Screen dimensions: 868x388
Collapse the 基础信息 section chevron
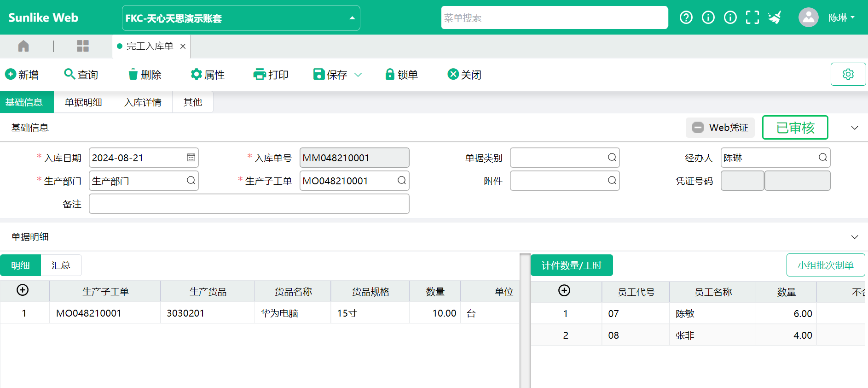click(x=854, y=128)
